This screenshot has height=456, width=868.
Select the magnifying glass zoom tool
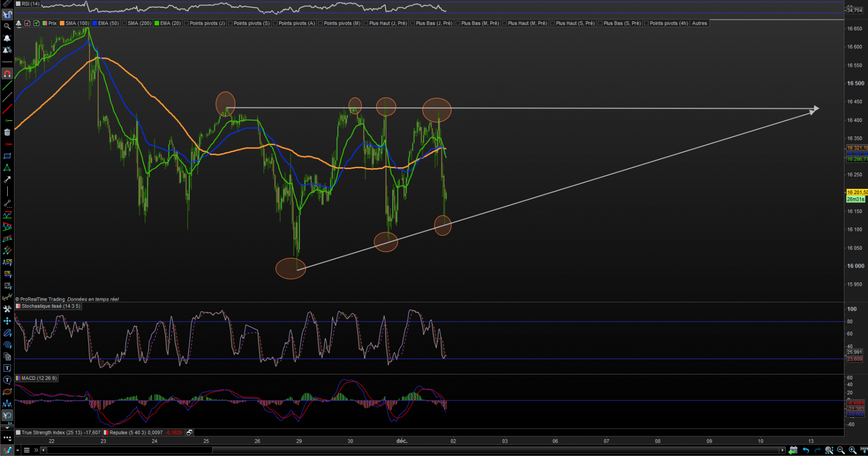pos(7,26)
